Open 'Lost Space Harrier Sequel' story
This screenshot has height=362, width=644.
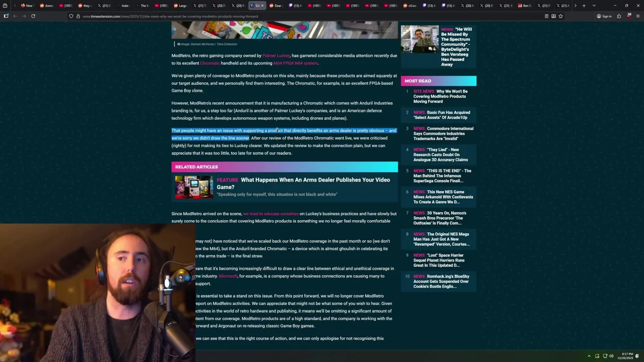(x=439, y=260)
